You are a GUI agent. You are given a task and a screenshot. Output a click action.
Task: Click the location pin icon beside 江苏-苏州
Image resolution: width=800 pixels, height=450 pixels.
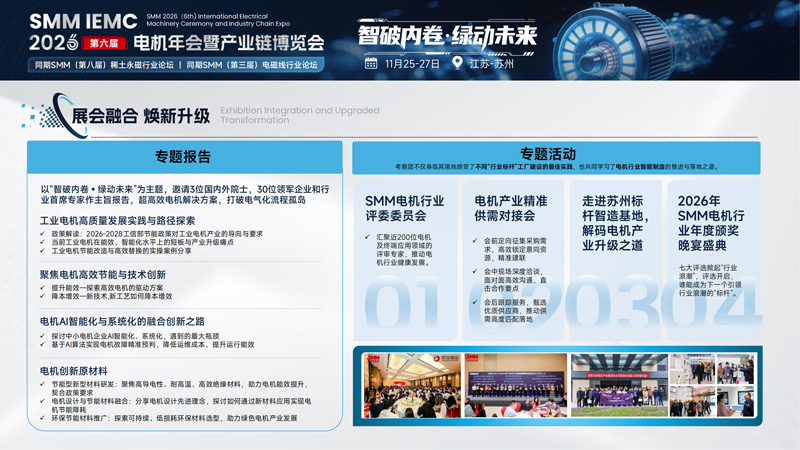[x=457, y=63]
